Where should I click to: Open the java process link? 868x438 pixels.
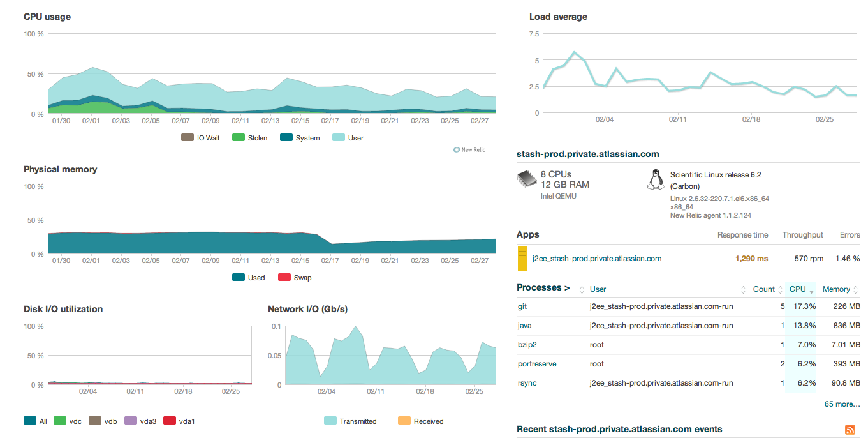(x=524, y=326)
